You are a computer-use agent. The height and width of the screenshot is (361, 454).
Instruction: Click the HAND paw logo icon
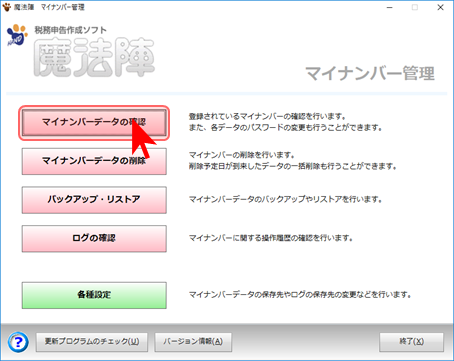17,35
